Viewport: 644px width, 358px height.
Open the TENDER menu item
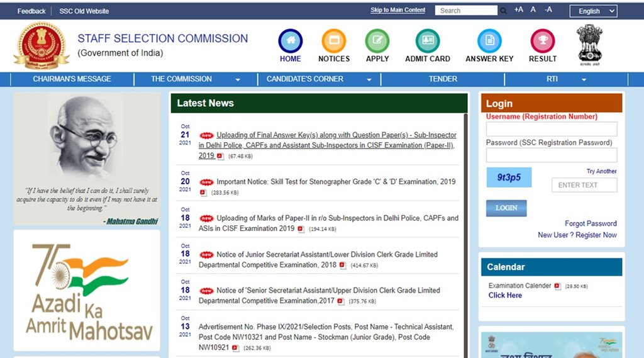point(443,79)
